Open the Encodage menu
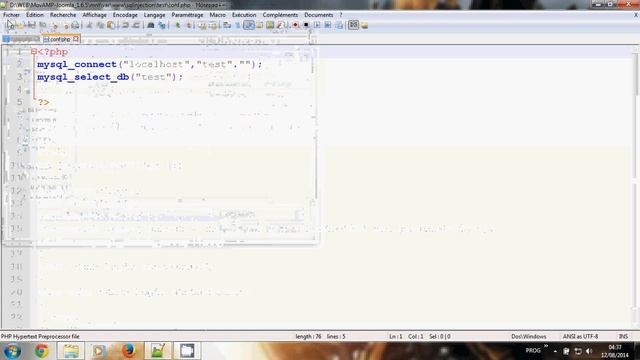640x360 pixels. [x=125, y=15]
